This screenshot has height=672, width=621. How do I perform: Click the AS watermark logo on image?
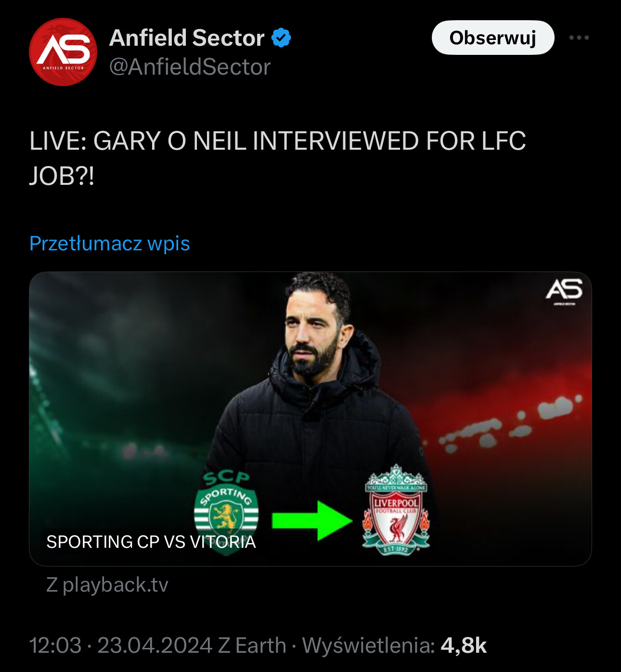[x=564, y=291]
